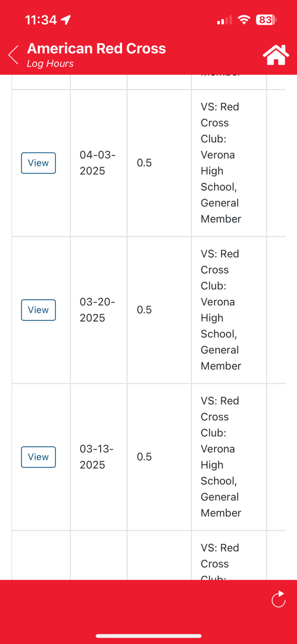297x644 pixels.
Task: Tap the refresh icon in bottom bar
Action: pos(278,599)
